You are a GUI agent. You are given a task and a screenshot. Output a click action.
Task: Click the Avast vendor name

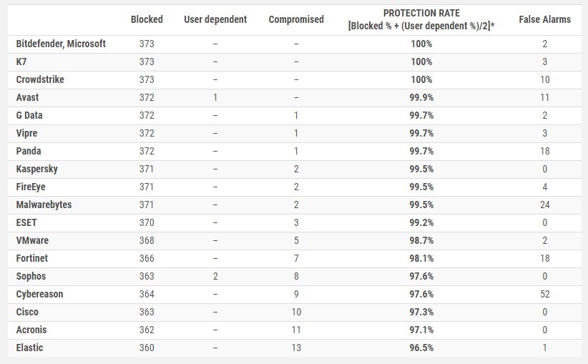[27, 97]
